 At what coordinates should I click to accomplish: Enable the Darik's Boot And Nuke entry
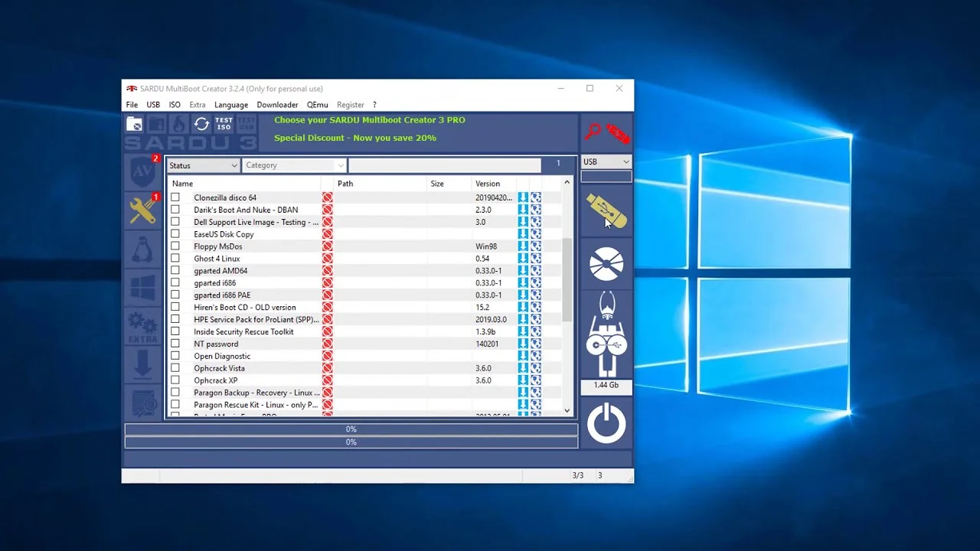coord(175,209)
